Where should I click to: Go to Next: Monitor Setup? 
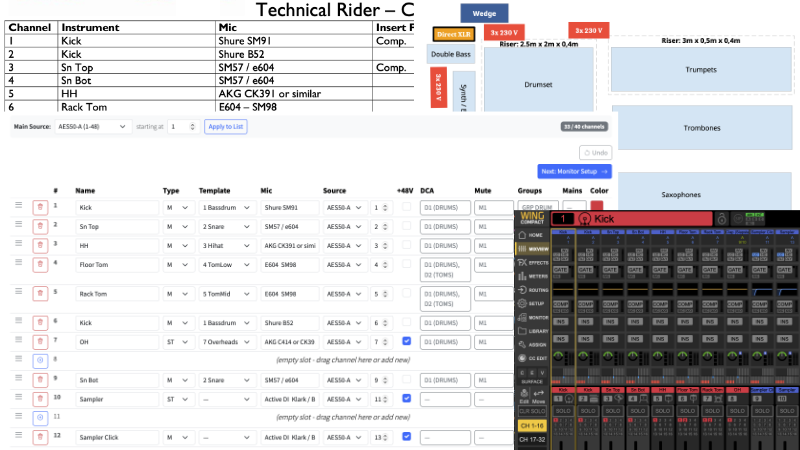(x=574, y=171)
